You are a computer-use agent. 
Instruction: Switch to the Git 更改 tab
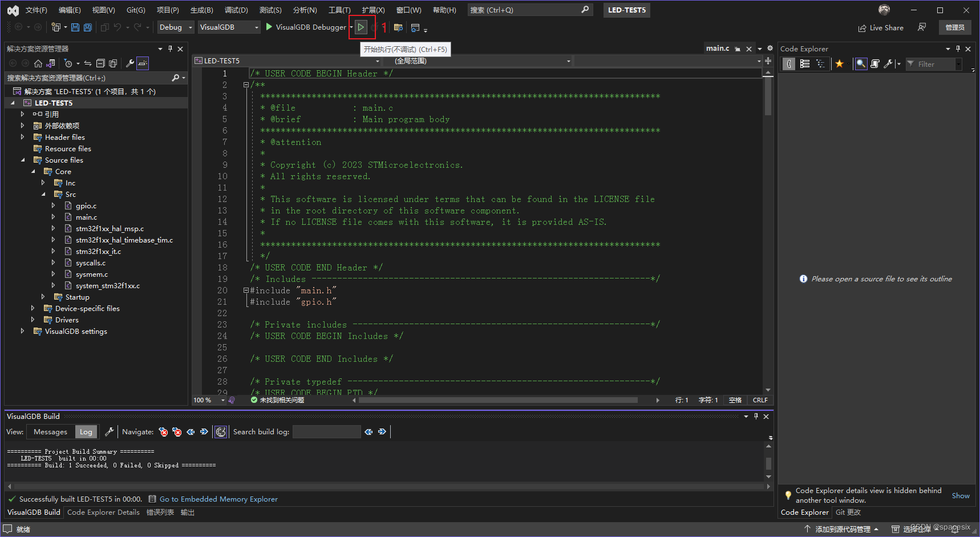(848, 512)
